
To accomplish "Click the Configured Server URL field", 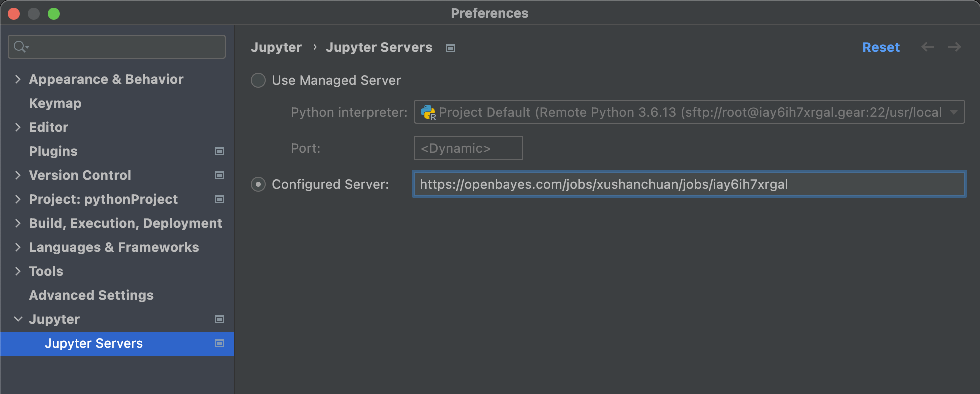I will pos(688,184).
